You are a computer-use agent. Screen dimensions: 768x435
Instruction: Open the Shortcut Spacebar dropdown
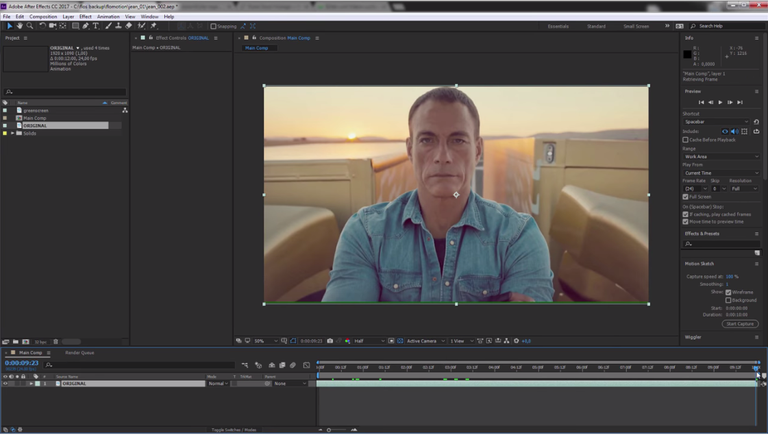716,122
